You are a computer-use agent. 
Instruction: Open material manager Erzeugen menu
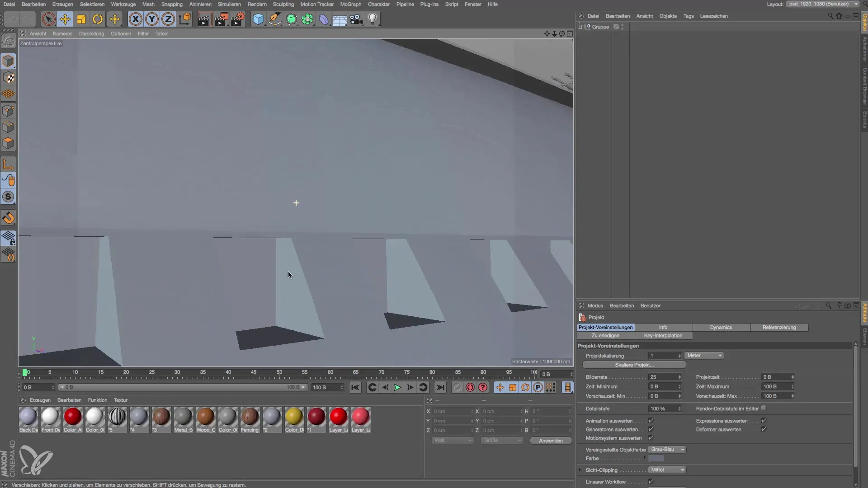(40, 400)
